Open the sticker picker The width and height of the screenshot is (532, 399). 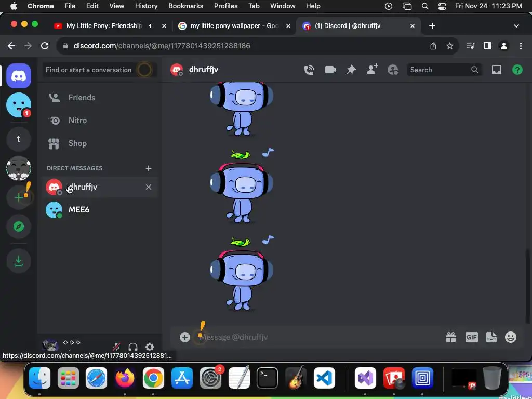491,337
